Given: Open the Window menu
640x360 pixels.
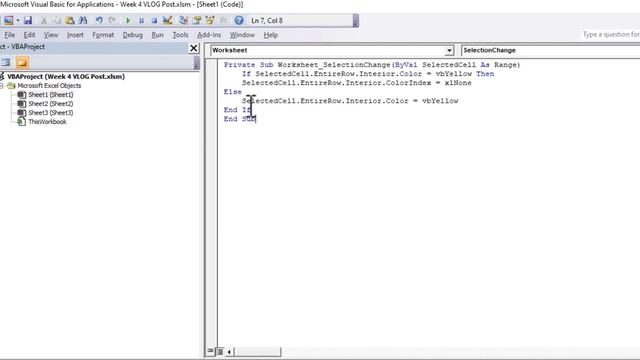Looking at the screenshot, I should (242, 35).
